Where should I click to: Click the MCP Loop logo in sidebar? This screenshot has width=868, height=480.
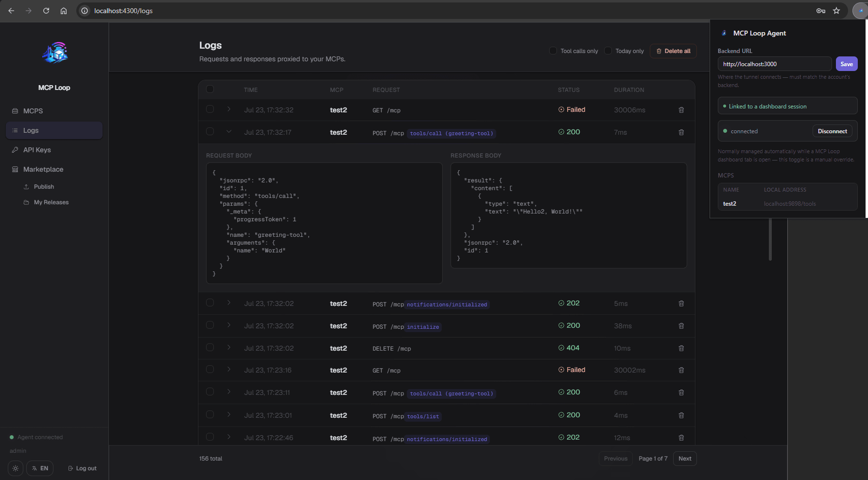click(x=54, y=53)
